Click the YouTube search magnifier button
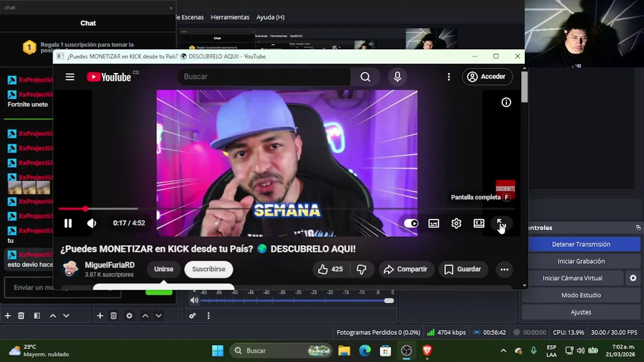Viewport: 644px width, 362px height. pos(365,76)
